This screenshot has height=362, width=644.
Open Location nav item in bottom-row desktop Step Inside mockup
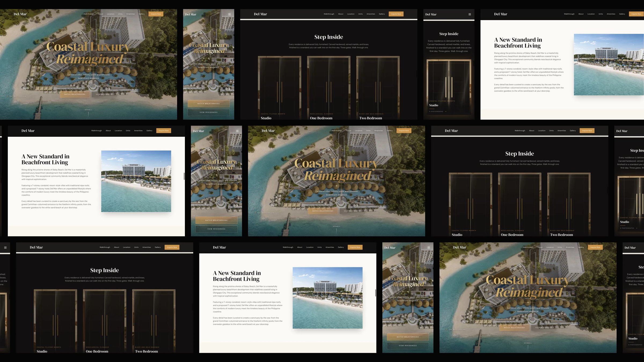click(126, 247)
